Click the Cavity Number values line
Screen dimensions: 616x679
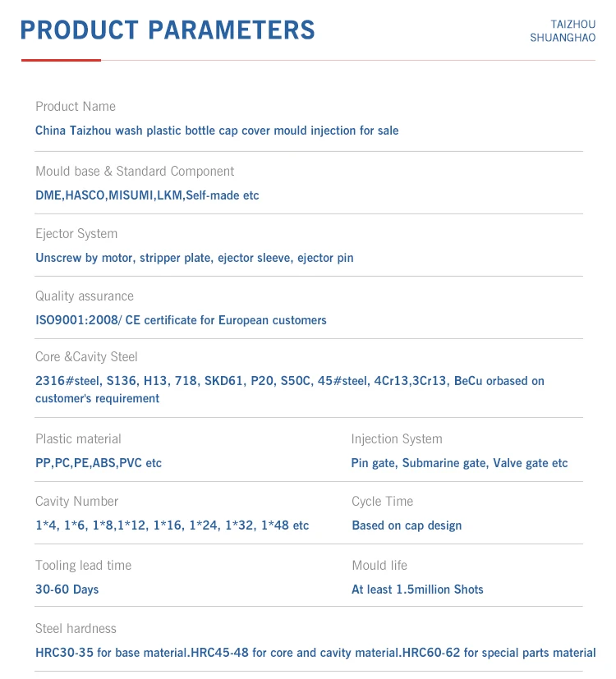click(172, 525)
